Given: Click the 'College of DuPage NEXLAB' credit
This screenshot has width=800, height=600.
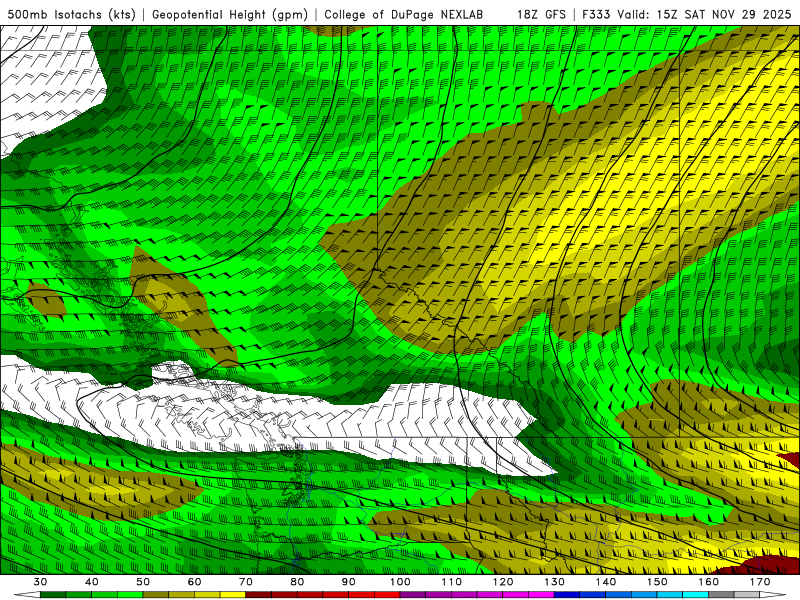Looking at the screenshot, I should pos(403,14).
